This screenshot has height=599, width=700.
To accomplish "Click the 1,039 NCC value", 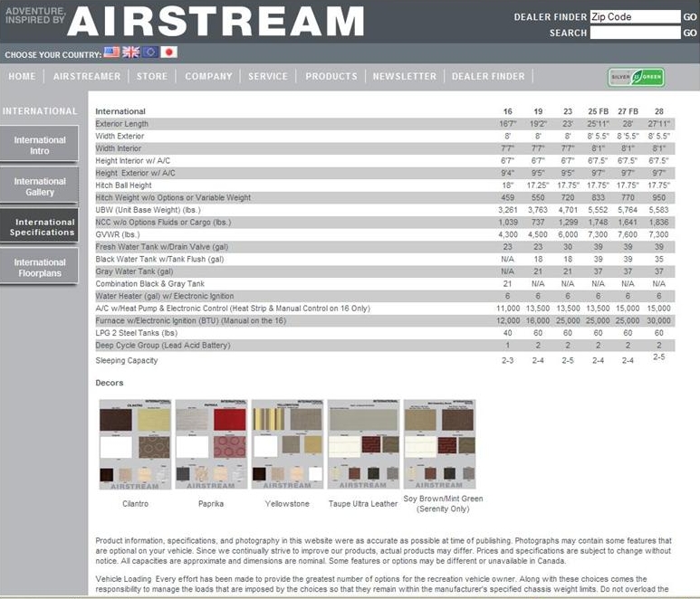I will (508, 222).
